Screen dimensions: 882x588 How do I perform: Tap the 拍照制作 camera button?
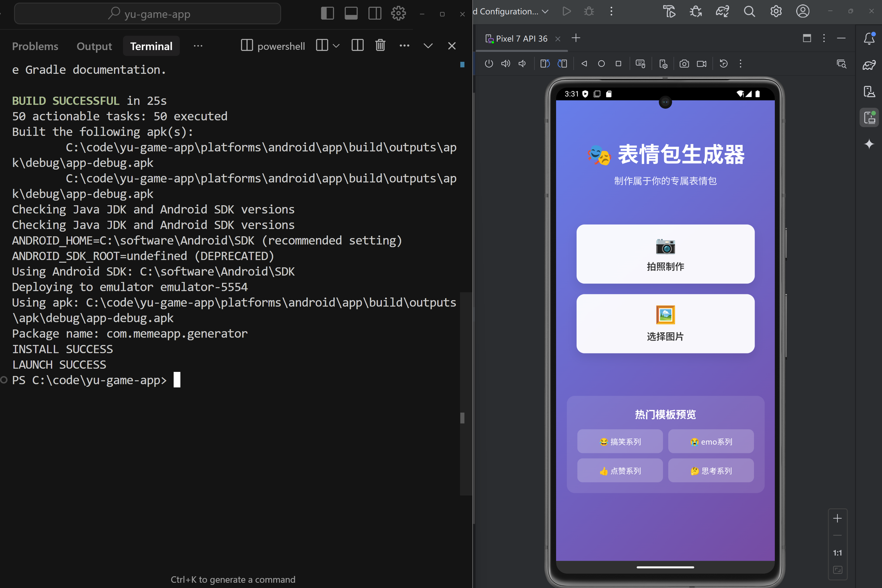(x=665, y=254)
